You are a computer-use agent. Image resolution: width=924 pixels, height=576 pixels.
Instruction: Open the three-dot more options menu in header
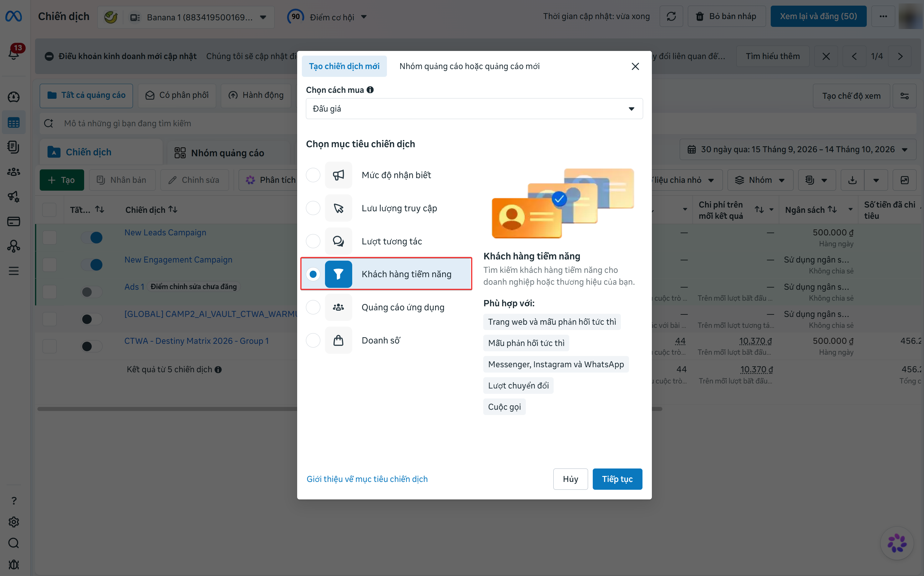click(883, 16)
